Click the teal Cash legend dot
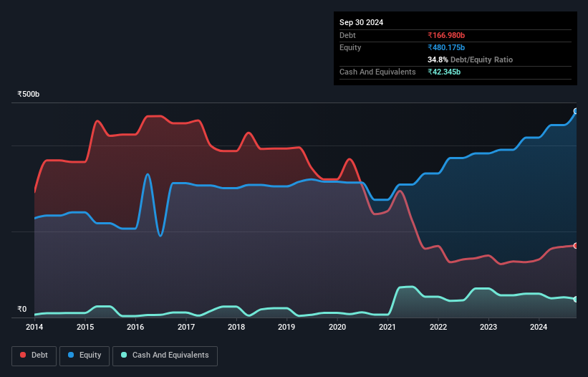The image size is (588, 377). tap(124, 355)
